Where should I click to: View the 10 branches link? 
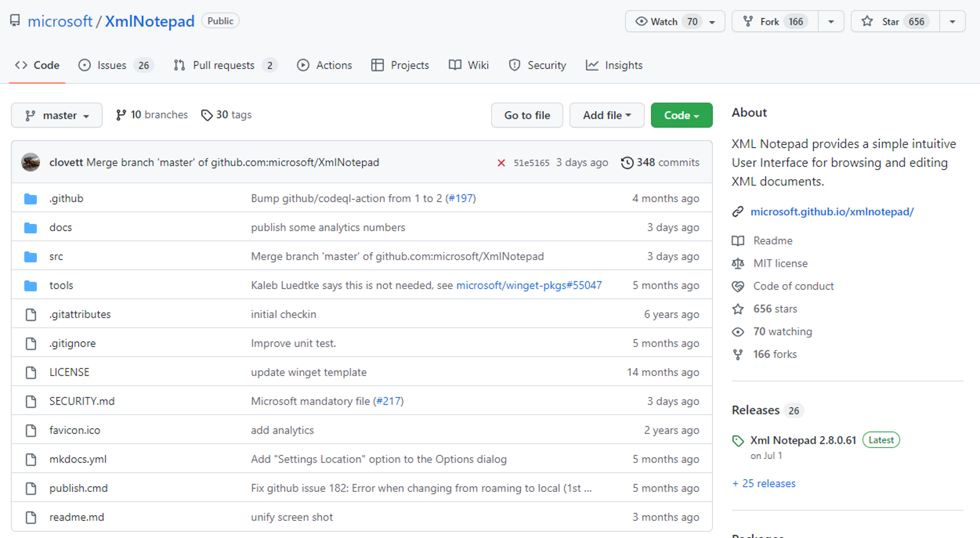point(151,115)
